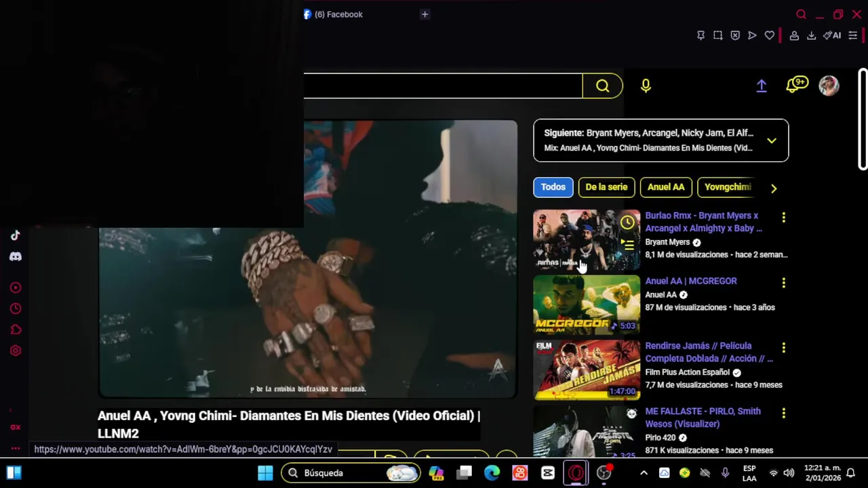Select the Todos filter chip
This screenshot has height=488, width=868.
pos(553,187)
